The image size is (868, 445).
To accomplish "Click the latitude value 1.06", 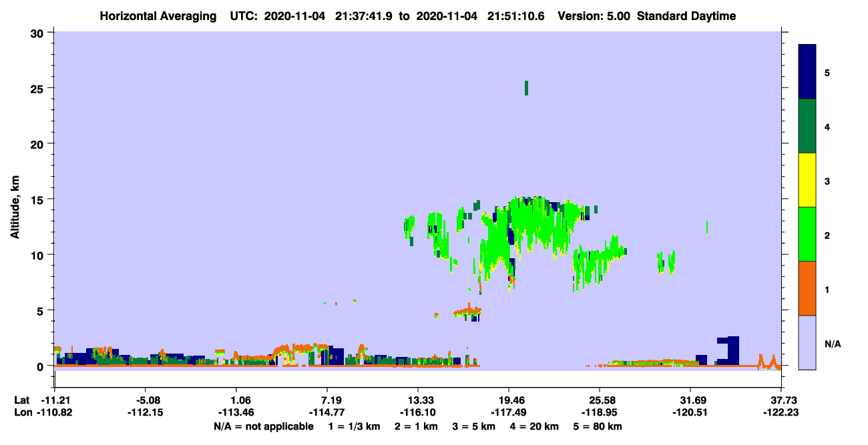I will (240, 400).
